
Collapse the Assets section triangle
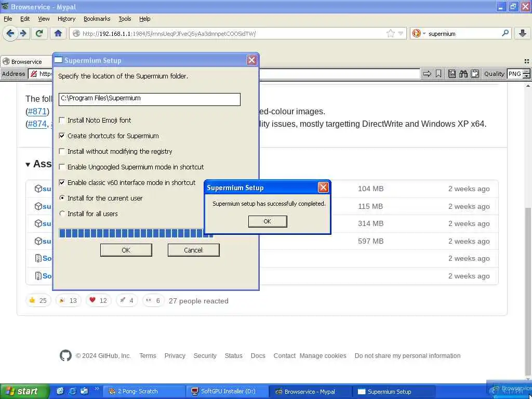point(28,165)
